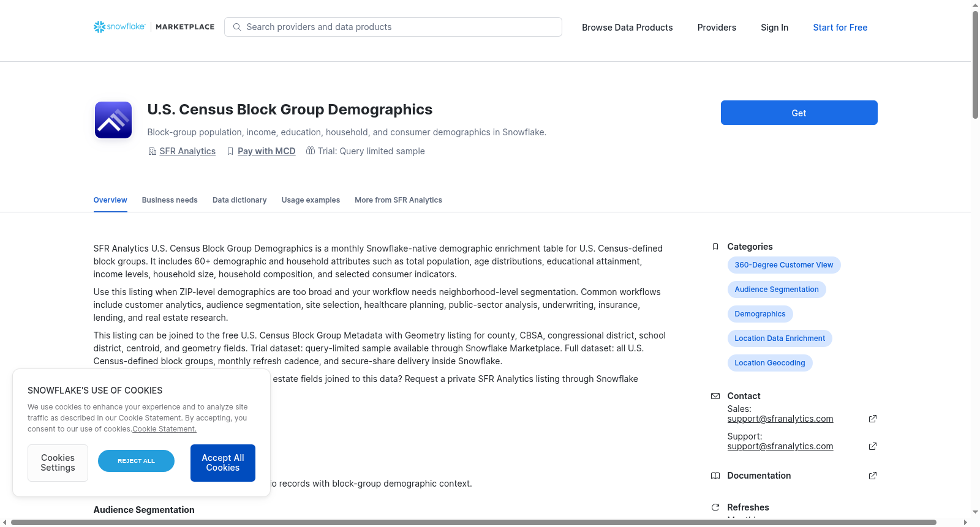Viewport: 980px width, 527px height.
Task: Click the horizontal scrollbar at bottom
Action: pos(473,522)
